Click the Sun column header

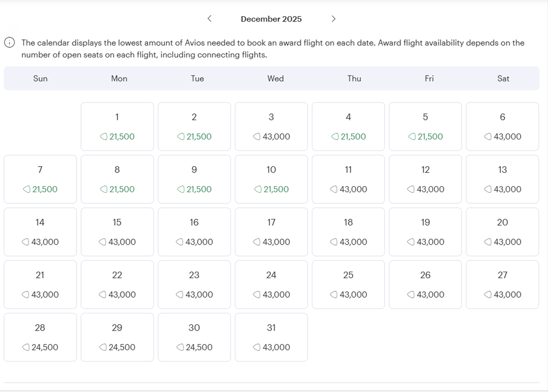[40, 79]
